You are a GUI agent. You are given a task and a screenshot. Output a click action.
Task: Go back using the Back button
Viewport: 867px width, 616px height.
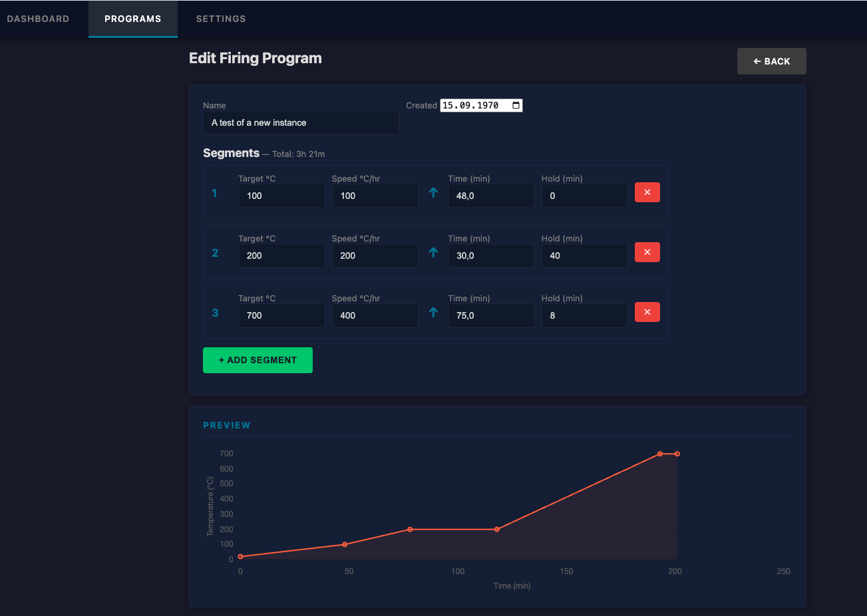tap(771, 61)
